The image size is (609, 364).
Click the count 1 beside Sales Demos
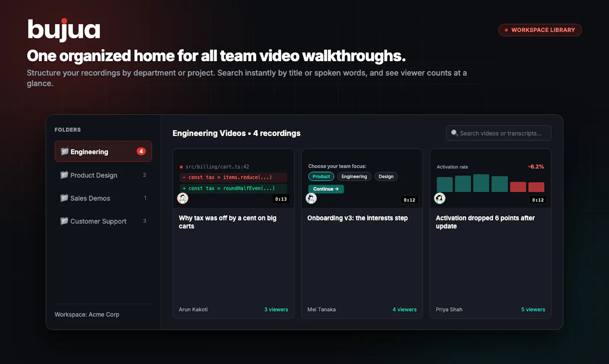click(145, 198)
